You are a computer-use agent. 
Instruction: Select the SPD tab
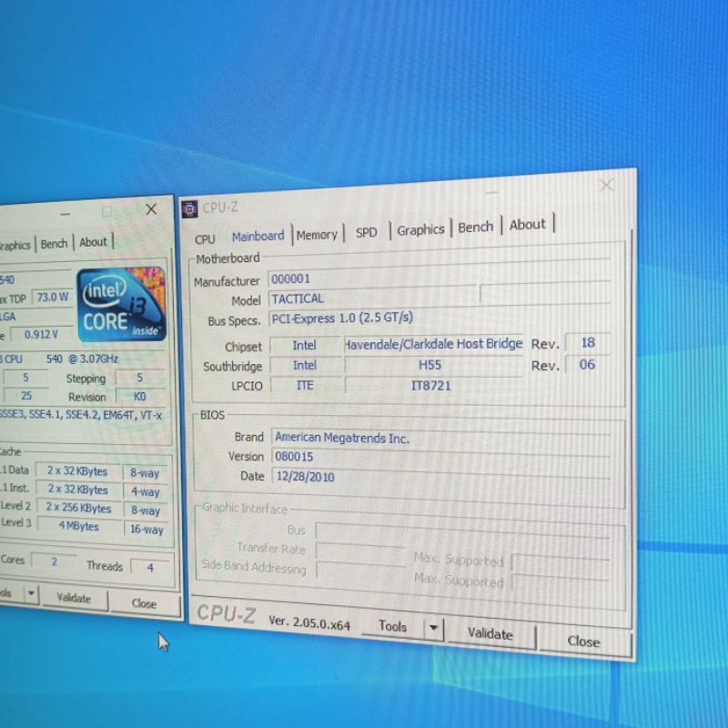coord(367,232)
